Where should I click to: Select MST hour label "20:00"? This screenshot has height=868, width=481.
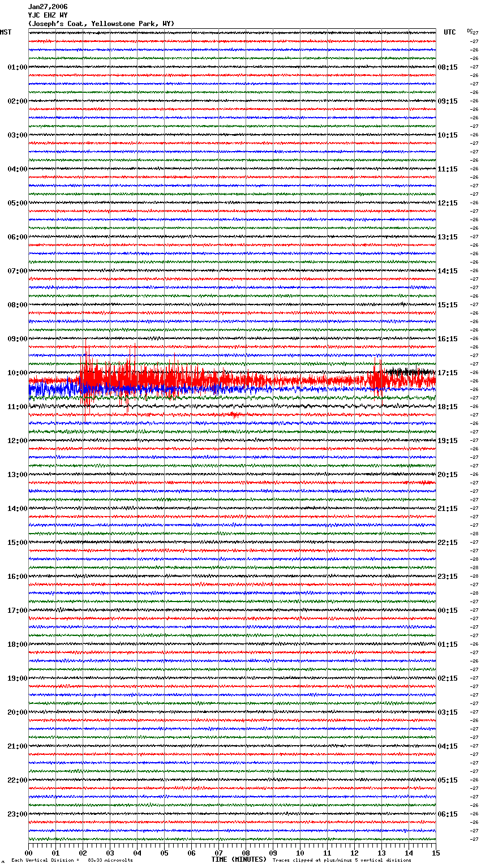(18, 712)
